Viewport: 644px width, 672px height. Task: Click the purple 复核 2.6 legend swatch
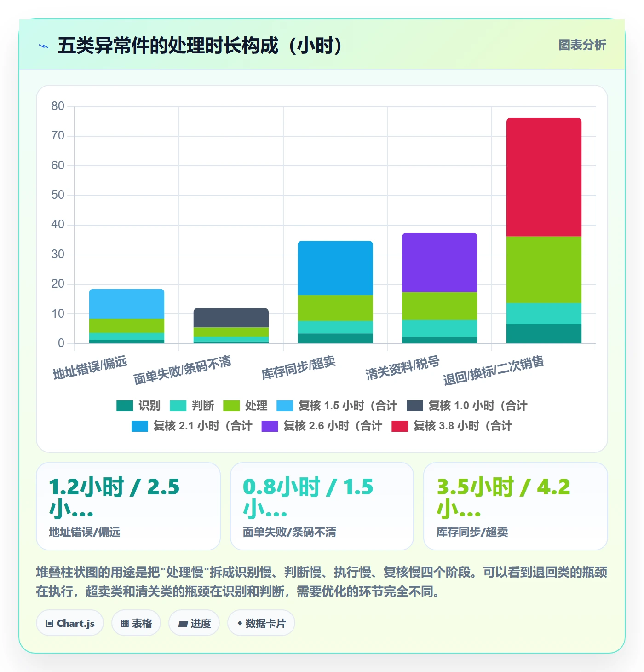point(270,426)
